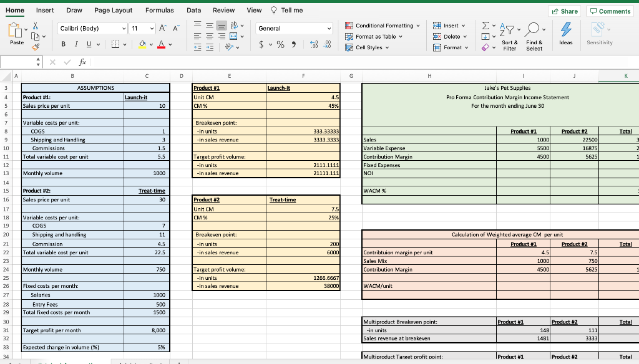Switch to the Data tab
This screenshot has width=639, height=364.
click(x=193, y=10)
